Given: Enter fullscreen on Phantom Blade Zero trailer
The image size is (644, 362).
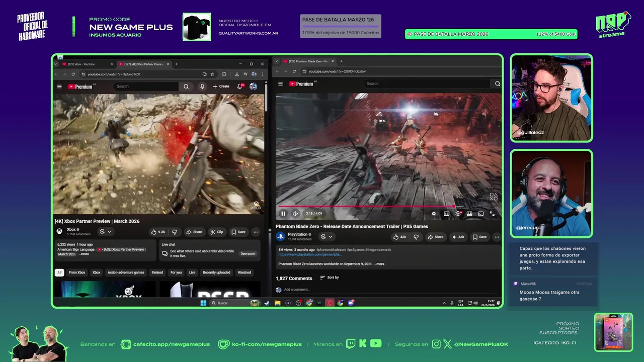Looking at the screenshot, I should point(492,214).
